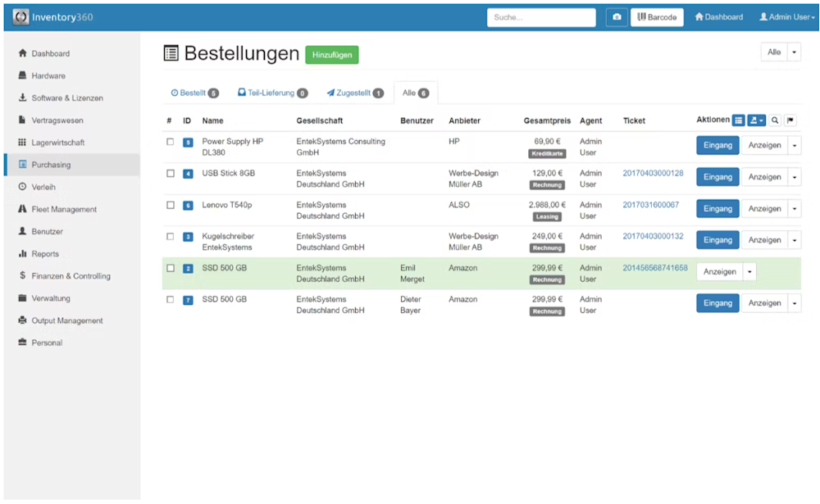Viewport: 820px width, 504px height.
Task: Open the export icon beside the list view
Action: tap(756, 120)
